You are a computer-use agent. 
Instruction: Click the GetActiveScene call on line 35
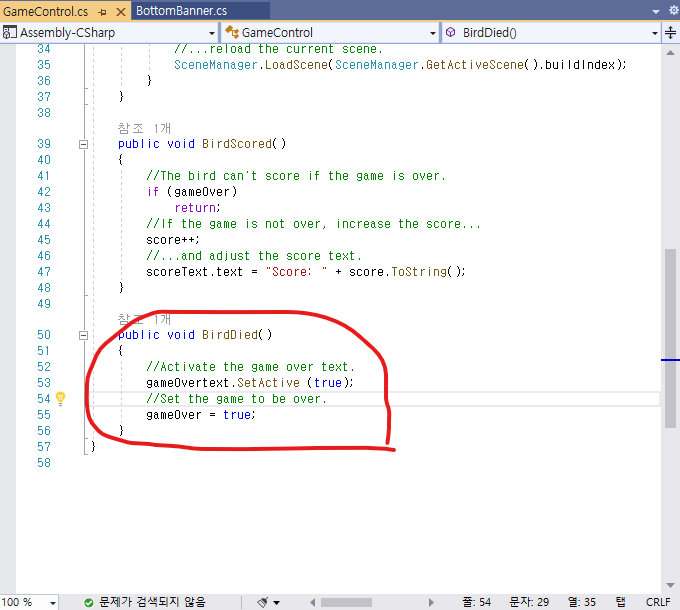[x=475, y=65]
